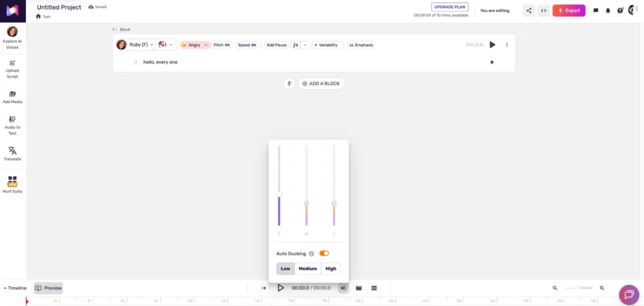This screenshot has height=306, width=644.
Task: Turn off the Auto Ducking switch
Action: (x=324, y=253)
